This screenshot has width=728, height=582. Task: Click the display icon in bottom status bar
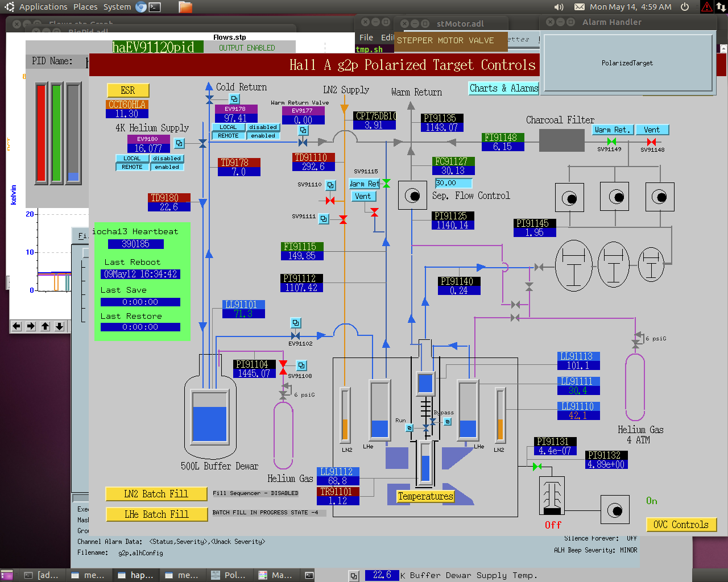[x=354, y=576]
